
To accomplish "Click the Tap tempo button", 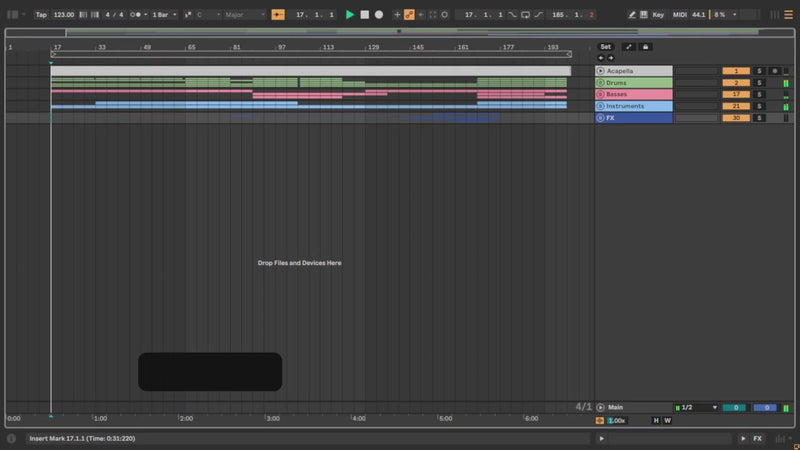I will coord(41,15).
